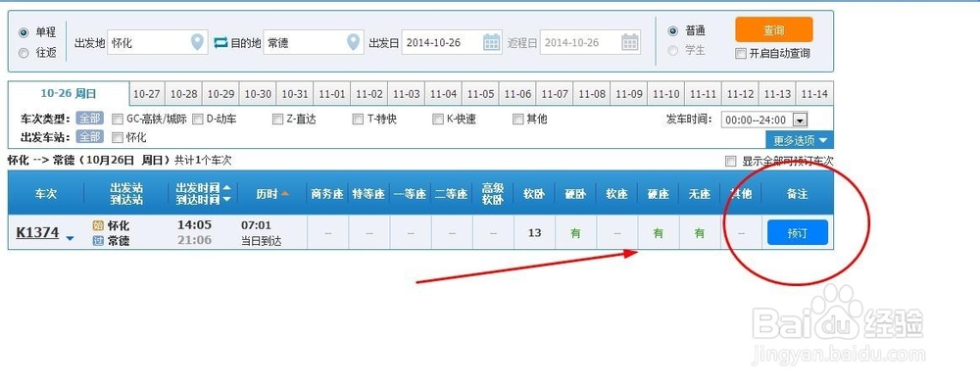The width and height of the screenshot is (980, 388).
Task: Click the 硬卧 availability 有 for K1374
Action: pos(575,233)
